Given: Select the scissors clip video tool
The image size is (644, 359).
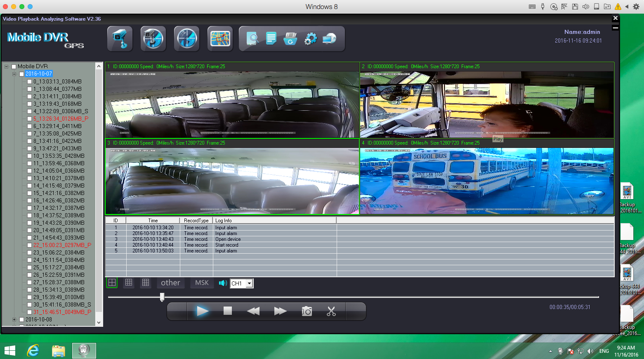Looking at the screenshot, I should (331, 311).
